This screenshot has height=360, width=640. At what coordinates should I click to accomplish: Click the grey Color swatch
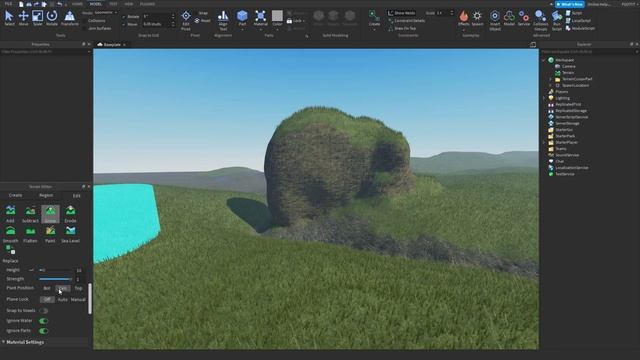pyautogui.click(x=277, y=16)
